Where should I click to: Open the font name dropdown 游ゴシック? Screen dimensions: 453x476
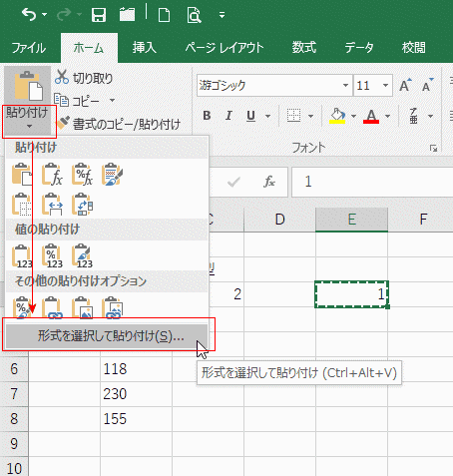tap(345, 86)
